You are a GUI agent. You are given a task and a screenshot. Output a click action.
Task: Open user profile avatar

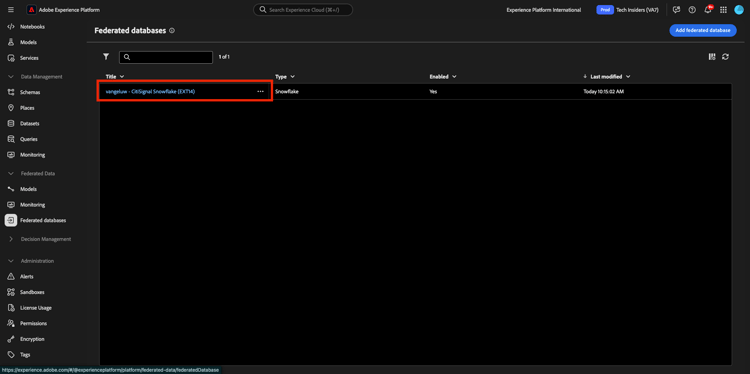tap(739, 10)
